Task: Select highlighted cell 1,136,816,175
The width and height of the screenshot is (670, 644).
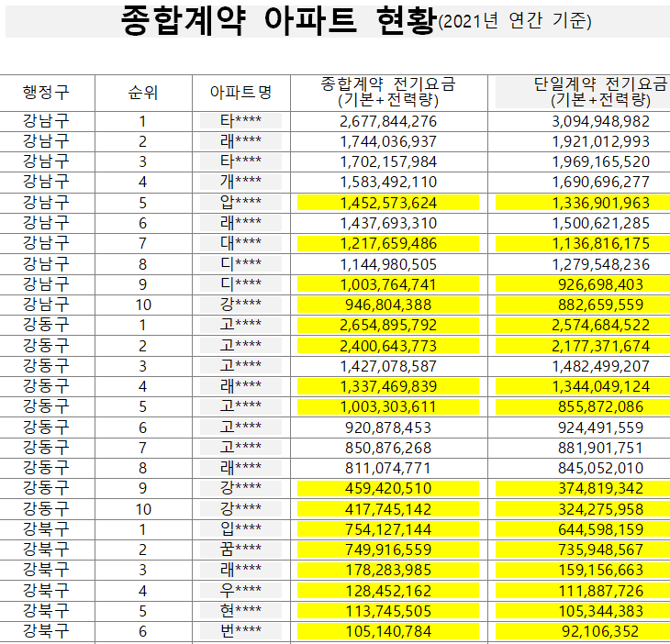Action: [583, 243]
